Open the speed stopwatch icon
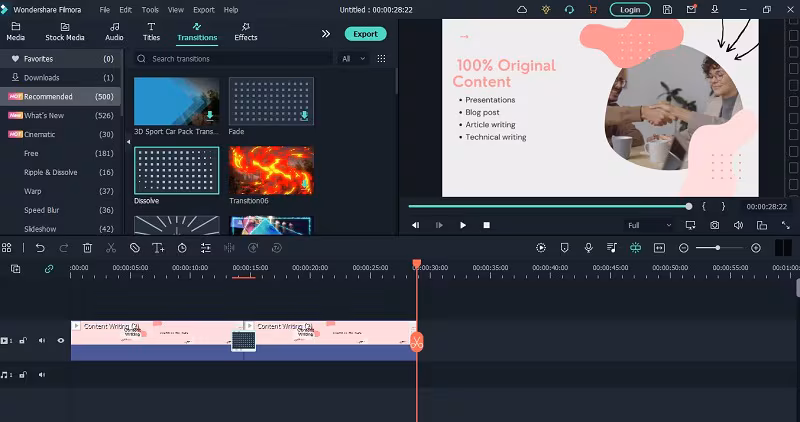This screenshot has width=800, height=422. tap(182, 248)
